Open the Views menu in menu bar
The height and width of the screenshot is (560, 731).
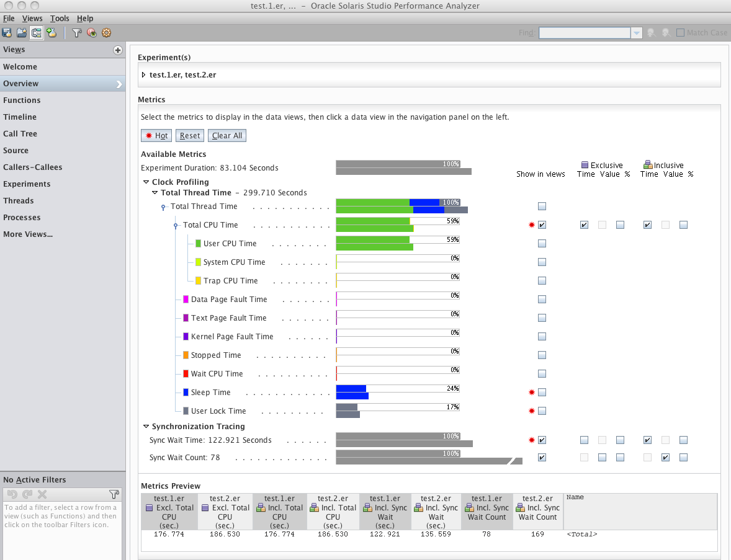click(x=32, y=19)
